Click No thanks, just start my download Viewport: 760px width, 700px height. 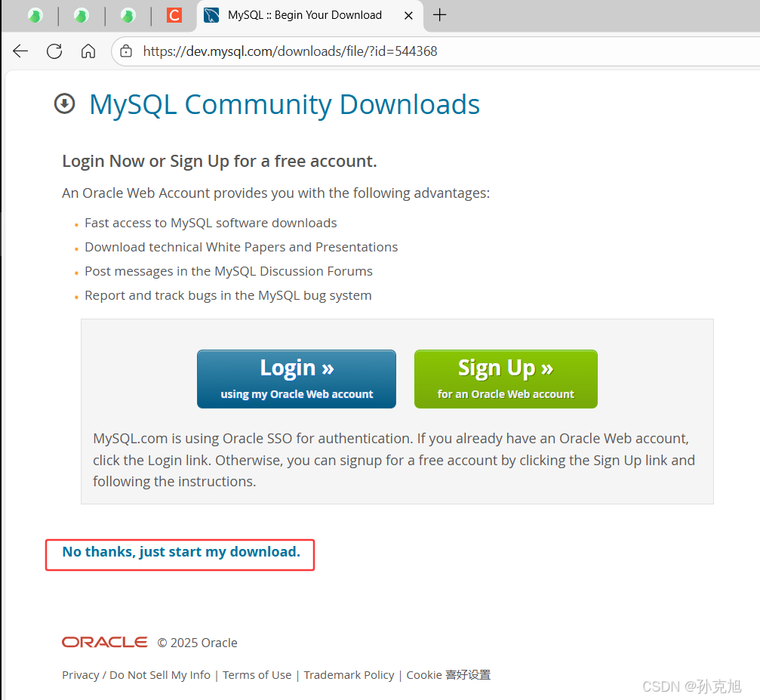(x=181, y=552)
